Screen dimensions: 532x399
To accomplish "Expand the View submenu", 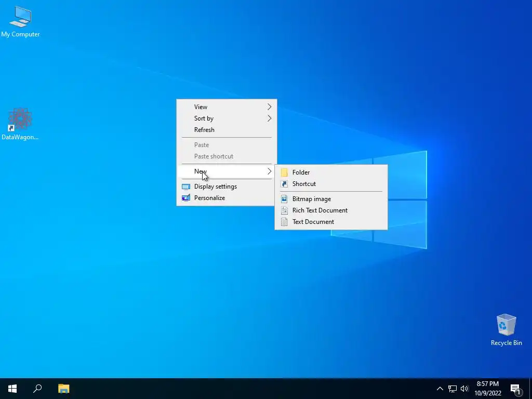I will click(227, 107).
